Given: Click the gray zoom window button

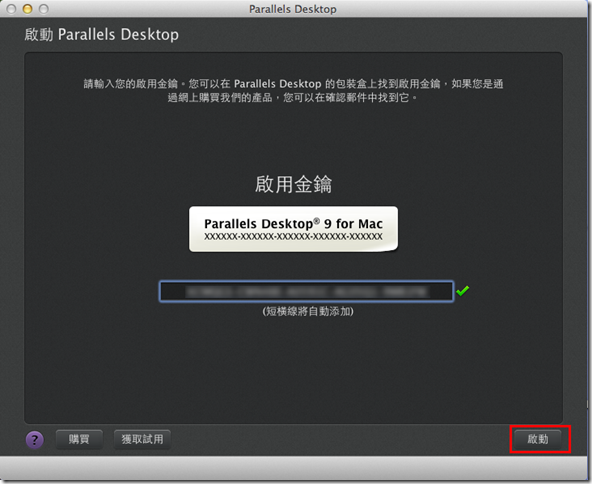Looking at the screenshot, I should pos(44,9).
